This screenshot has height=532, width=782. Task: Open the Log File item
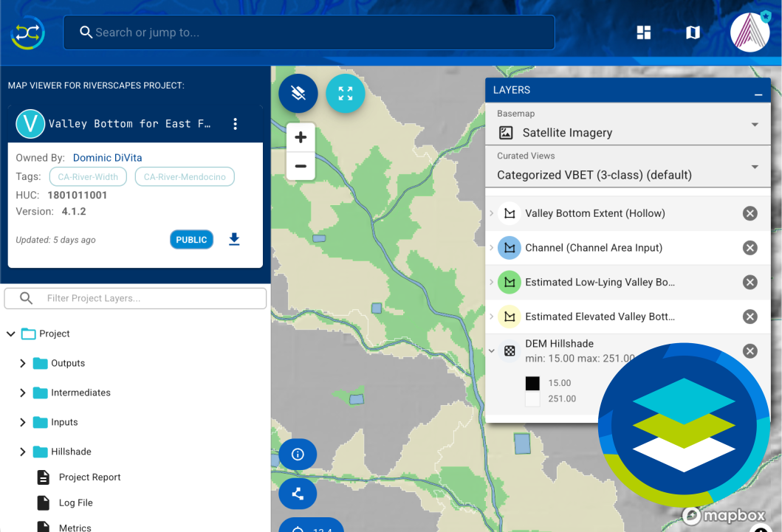pos(75,502)
